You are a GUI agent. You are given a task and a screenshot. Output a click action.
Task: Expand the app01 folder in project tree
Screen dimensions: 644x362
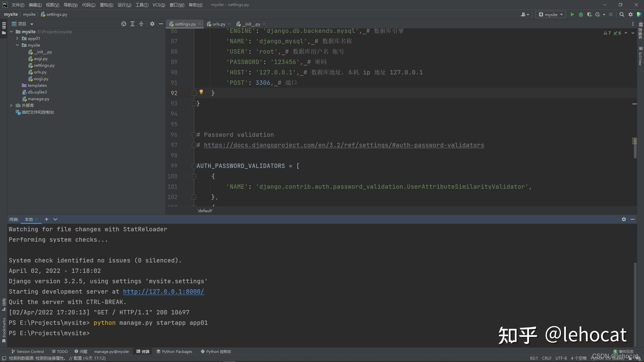click(17, 39)
